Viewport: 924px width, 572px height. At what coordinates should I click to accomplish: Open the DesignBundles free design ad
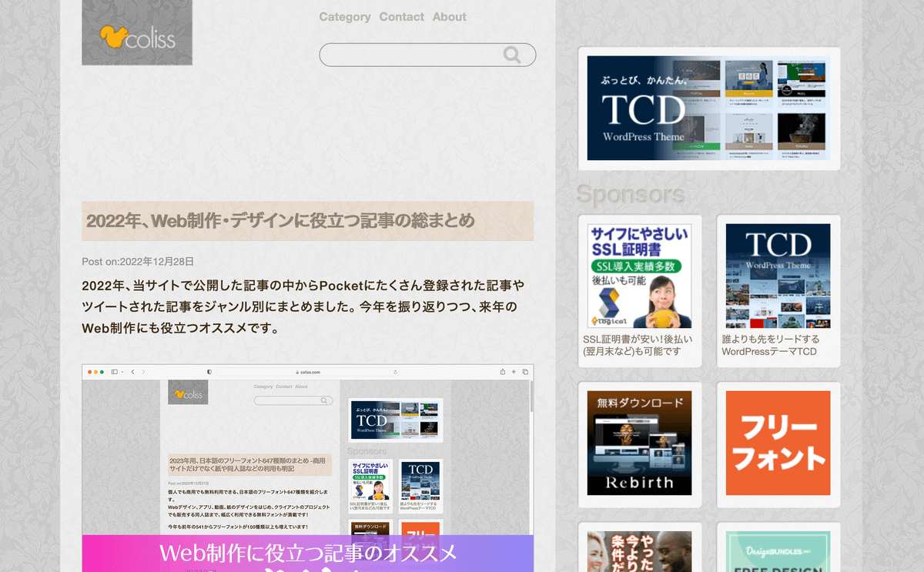(778, 550)
